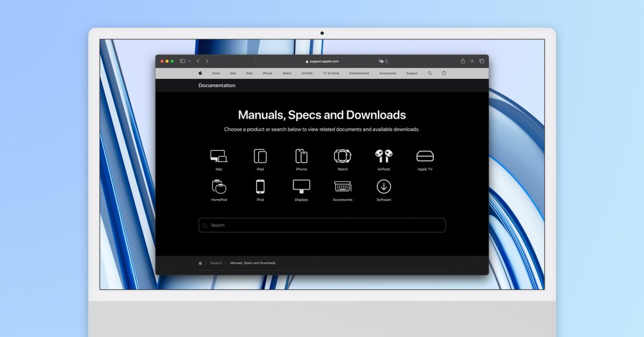
Task: Open the site search magnifier in navigation bar
Action: point(430,73)
